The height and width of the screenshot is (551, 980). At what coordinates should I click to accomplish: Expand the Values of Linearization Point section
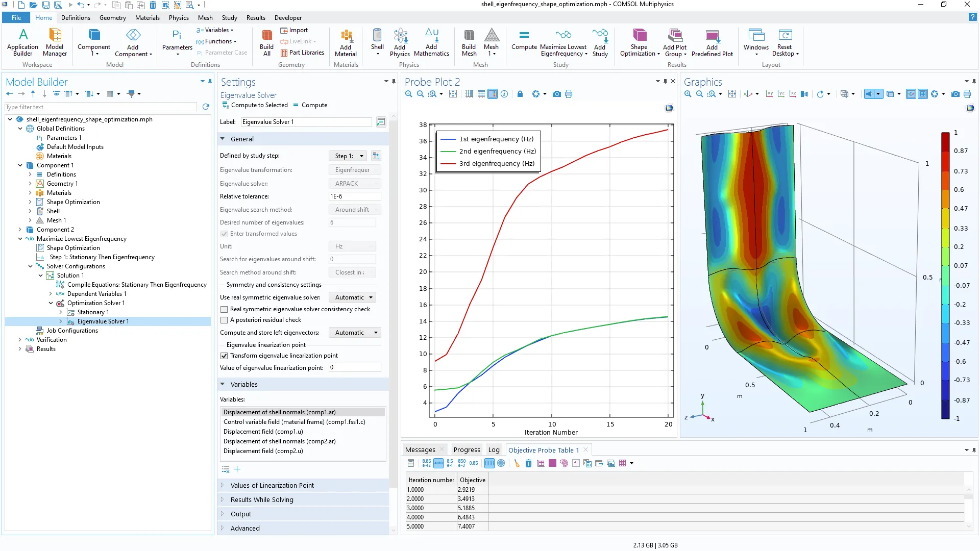coord(272,485)
